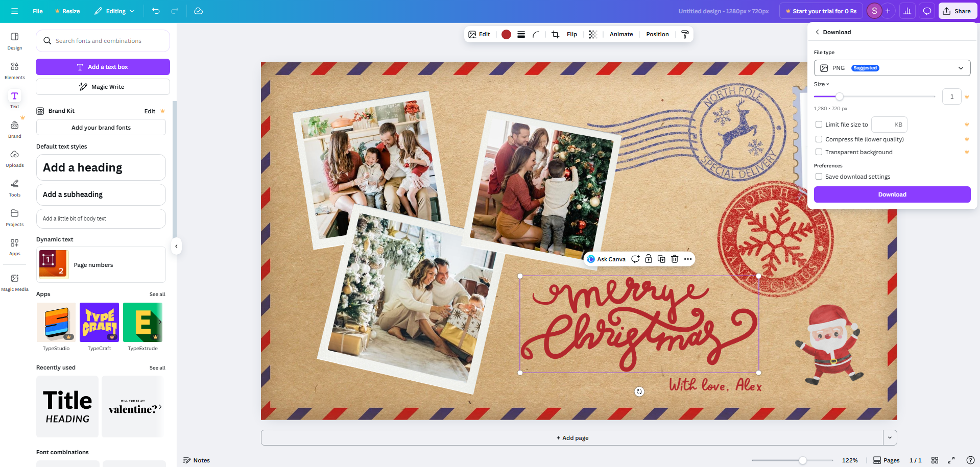Enable Transparent background option
Image resolution: width=980 pixels, height=467 pixels.
819,152
